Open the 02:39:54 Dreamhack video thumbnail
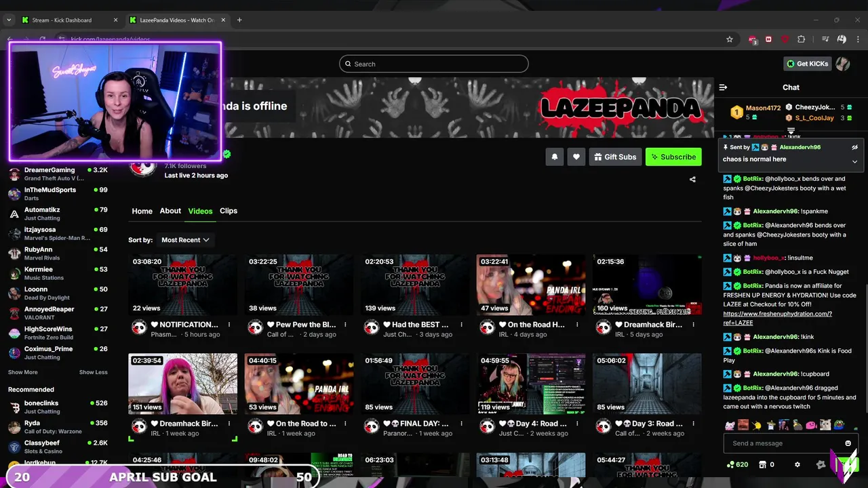The width and height of the screenshot is (868, 488). pyautogui.click(x=182, y=384)
